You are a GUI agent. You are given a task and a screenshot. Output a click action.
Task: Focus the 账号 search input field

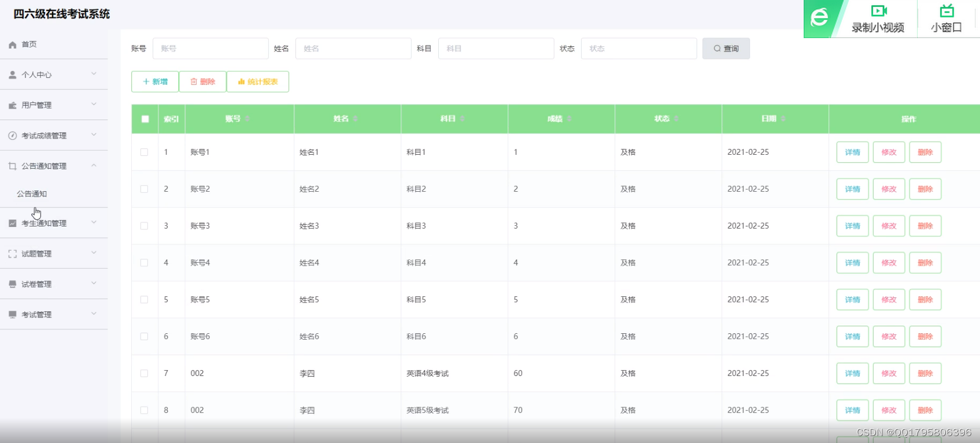click(210, 49)
